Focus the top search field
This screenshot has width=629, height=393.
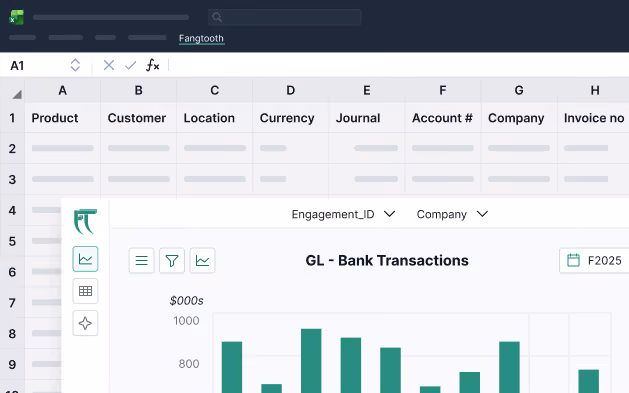point(284,17)
